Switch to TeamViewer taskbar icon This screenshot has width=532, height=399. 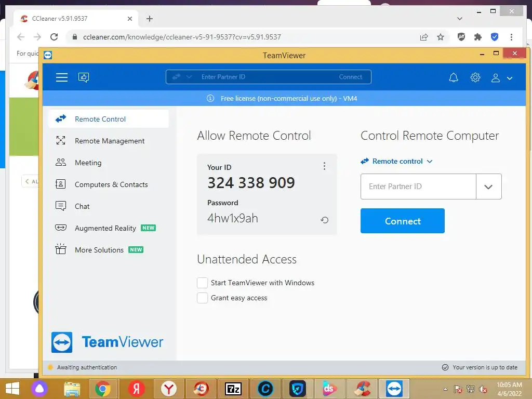(394, 389)
